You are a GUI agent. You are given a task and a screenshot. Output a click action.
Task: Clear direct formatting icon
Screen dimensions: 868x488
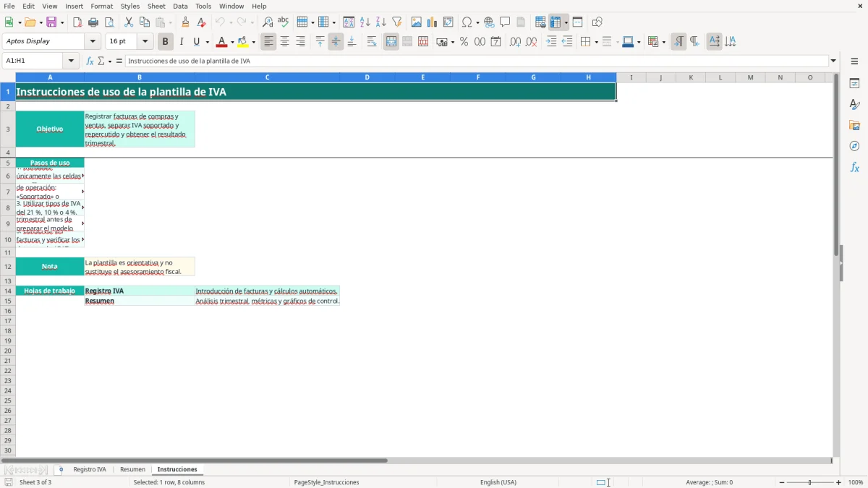[202, 22]
